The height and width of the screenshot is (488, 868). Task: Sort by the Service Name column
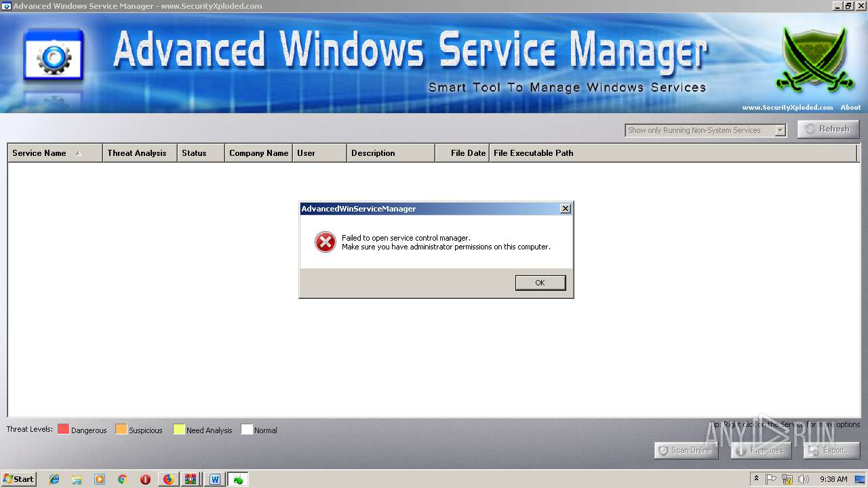[x=55, y=153]
